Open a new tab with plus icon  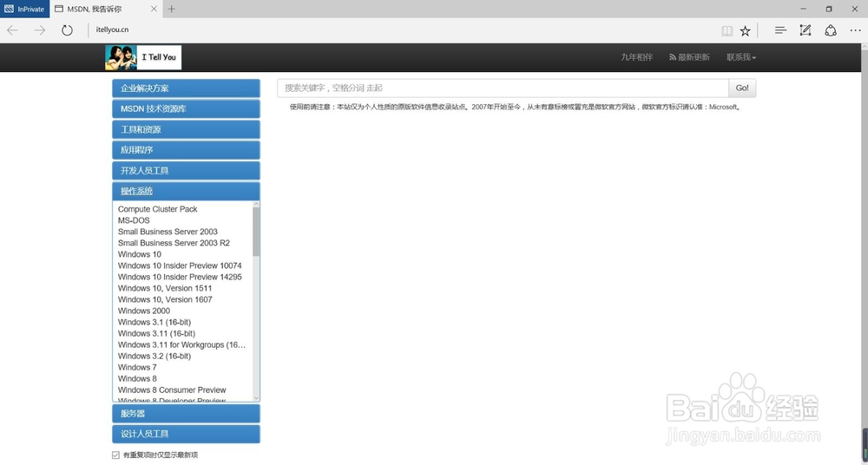point(172,9)
